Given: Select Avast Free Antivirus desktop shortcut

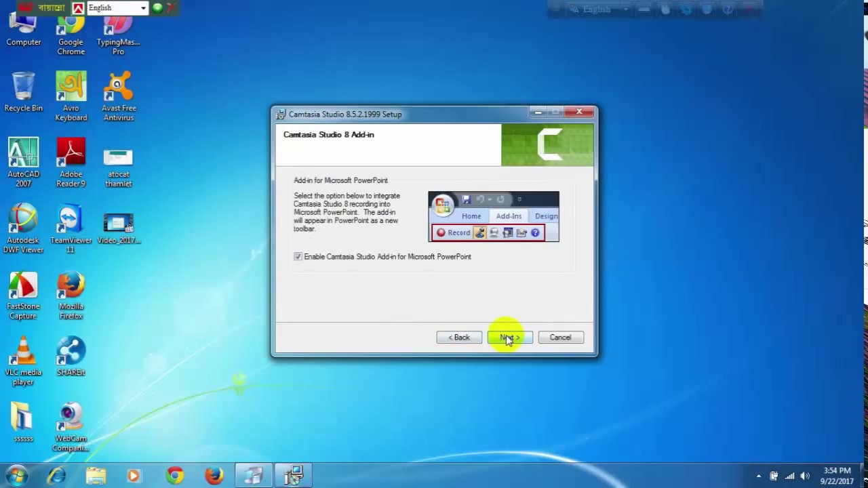Looking at the screenshot, I should pos(118,96).
